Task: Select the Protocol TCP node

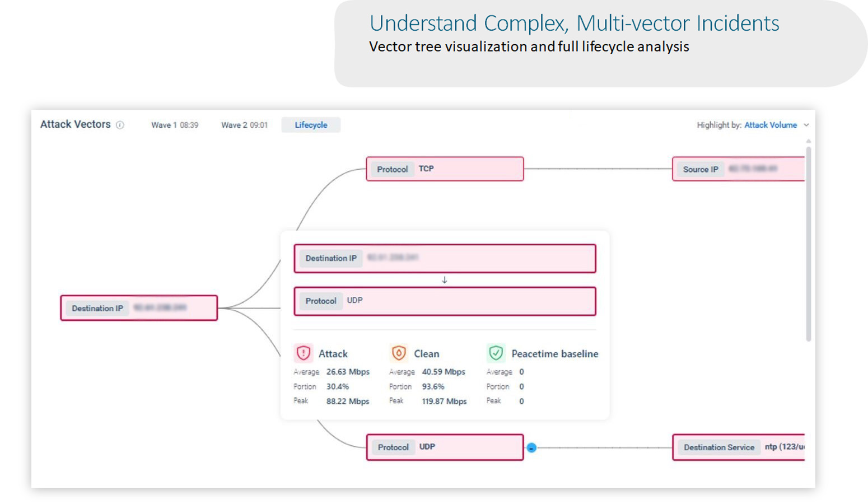Action: [445, 169]
